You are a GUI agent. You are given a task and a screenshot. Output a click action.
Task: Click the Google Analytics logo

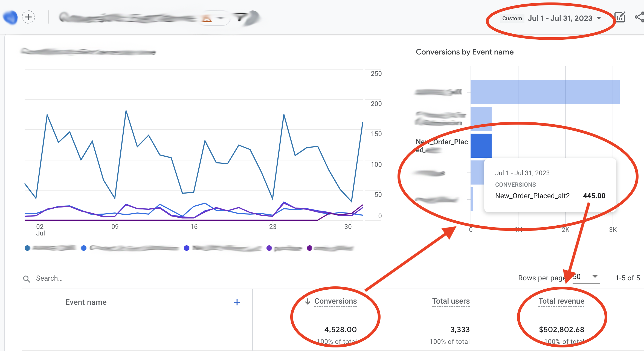[x=10, y=17]
